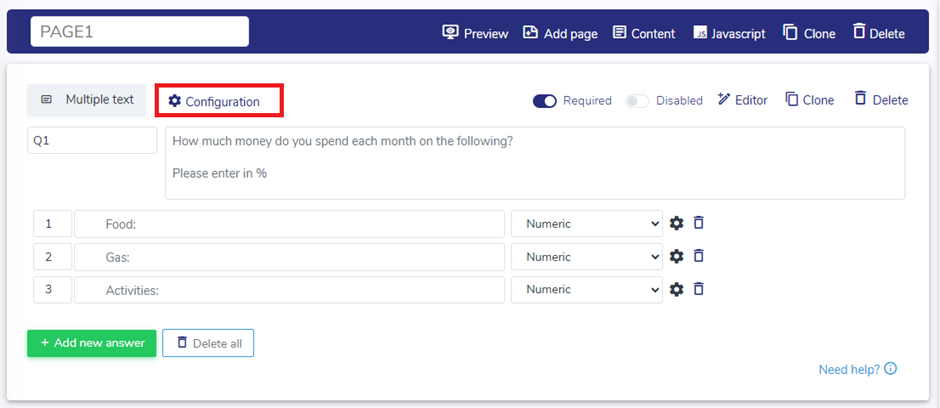The height and width of the screenshot is (408, 940).
Task: Open page Preview from top bar
Action: (x=475, y=33)
